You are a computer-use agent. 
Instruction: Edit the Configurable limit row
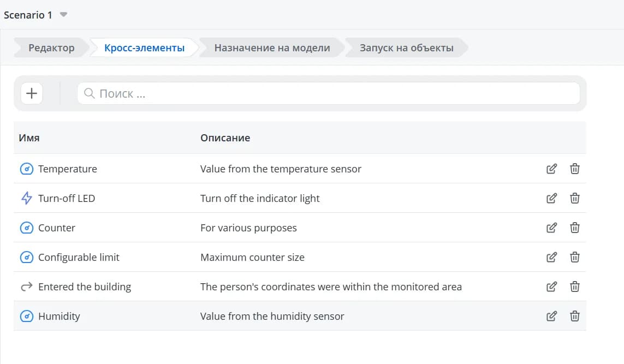click(x=551, y=257)
